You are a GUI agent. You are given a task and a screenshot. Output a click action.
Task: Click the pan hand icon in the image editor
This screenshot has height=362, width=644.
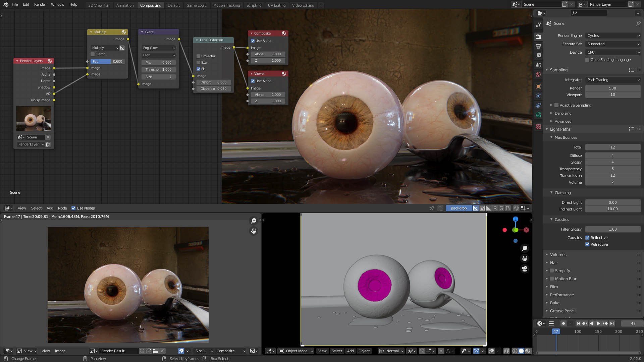254,231
